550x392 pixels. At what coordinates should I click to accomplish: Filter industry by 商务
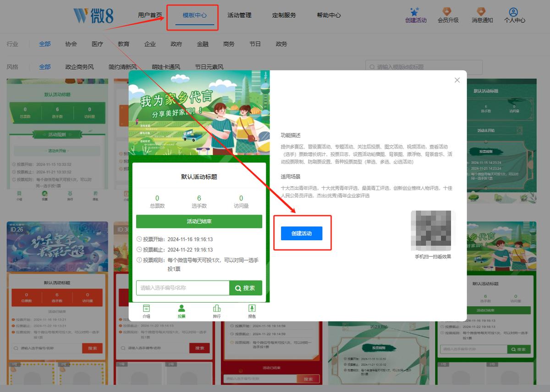coord(229,44)
